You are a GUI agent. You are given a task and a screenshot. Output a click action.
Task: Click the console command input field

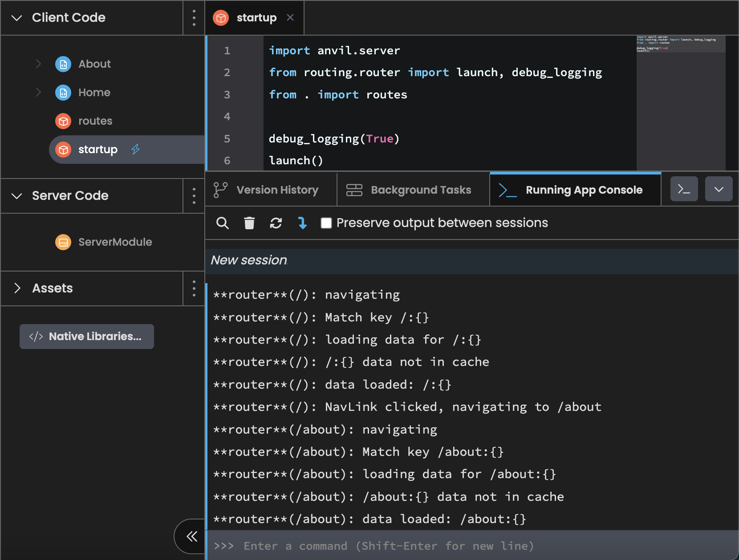(401, 546)
